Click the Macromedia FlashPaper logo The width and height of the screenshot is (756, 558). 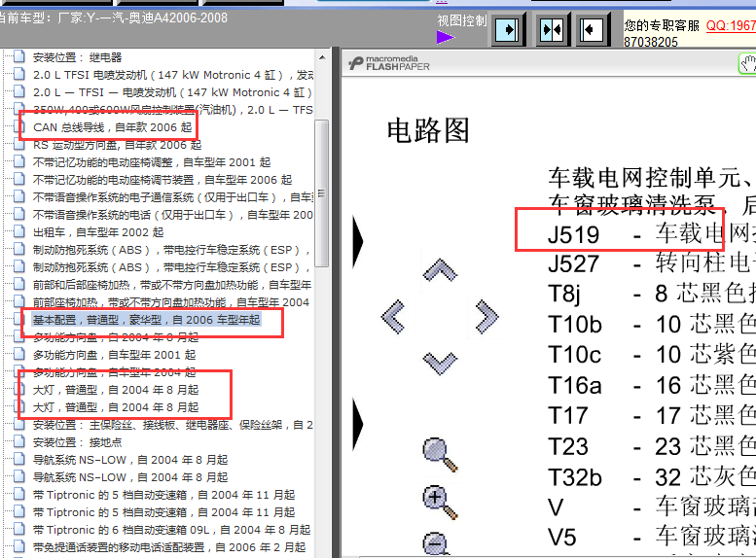pyautogui.click(x=388, y=62)
